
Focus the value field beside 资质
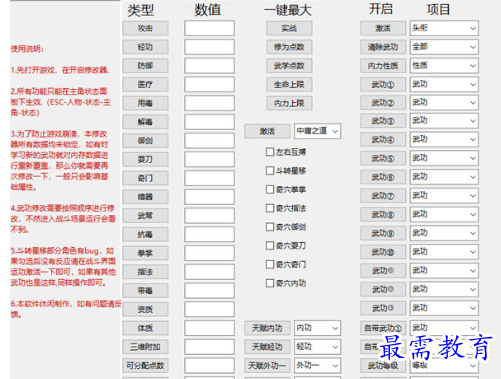(209, 310)
